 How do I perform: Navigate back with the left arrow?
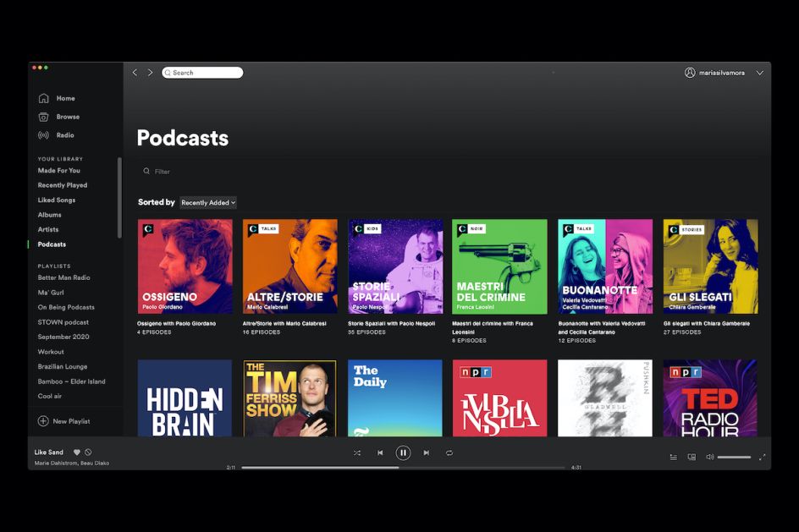[135, 73]
